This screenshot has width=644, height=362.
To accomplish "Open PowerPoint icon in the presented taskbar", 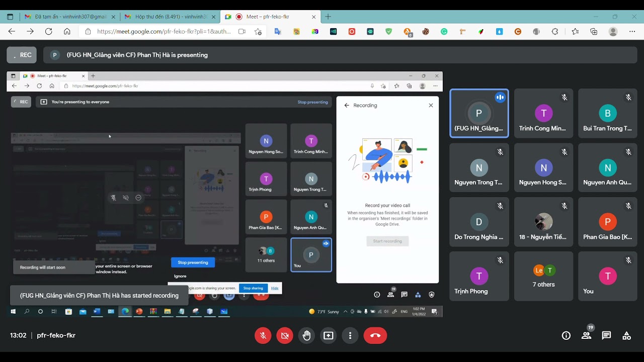I will (x=139, y=311).
